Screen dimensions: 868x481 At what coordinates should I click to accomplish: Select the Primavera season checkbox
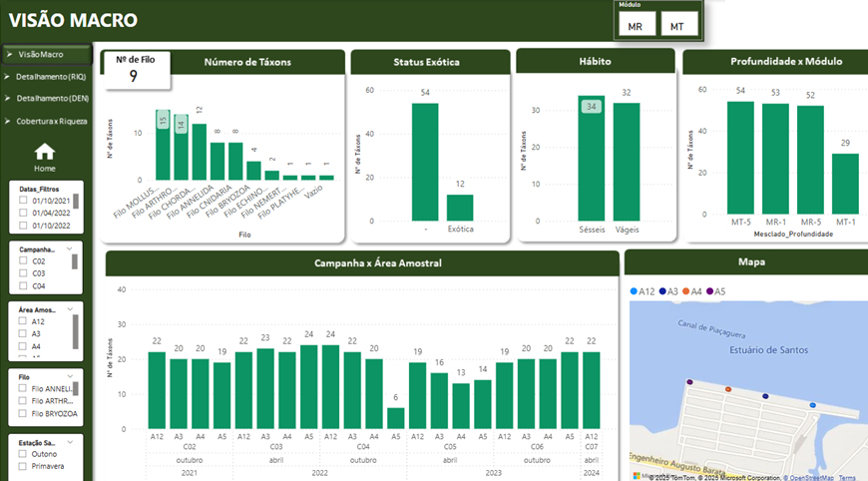point(24,465)
